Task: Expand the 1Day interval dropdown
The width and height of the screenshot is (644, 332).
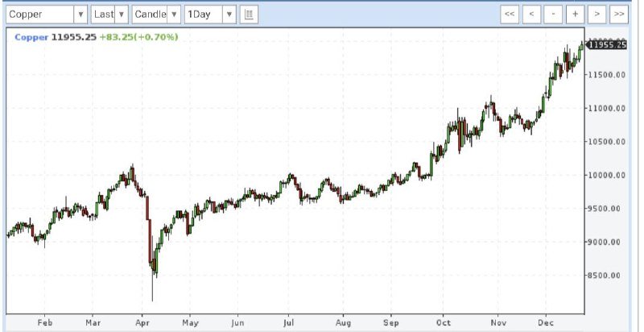Action: (229, 15)
